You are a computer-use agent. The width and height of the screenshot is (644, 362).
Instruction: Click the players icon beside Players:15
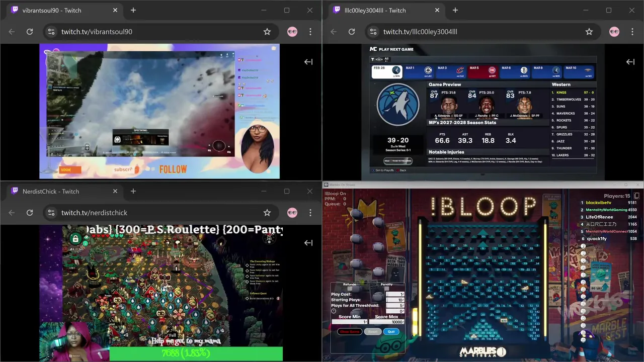pos(636,196)
